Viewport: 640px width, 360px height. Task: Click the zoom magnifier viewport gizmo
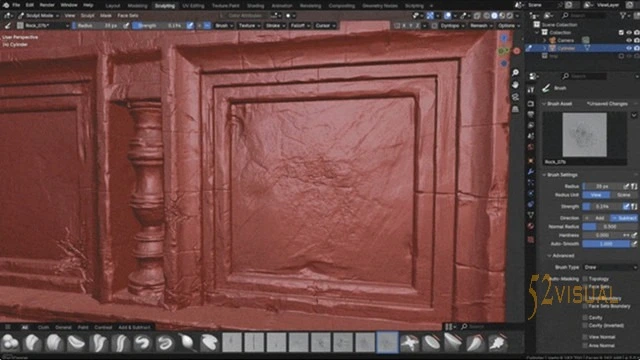click(x=516, y=73)
